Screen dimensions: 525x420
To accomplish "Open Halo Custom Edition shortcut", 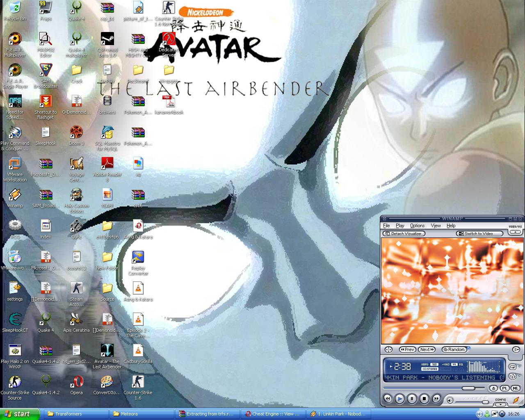I will click(x=76, y=201).
